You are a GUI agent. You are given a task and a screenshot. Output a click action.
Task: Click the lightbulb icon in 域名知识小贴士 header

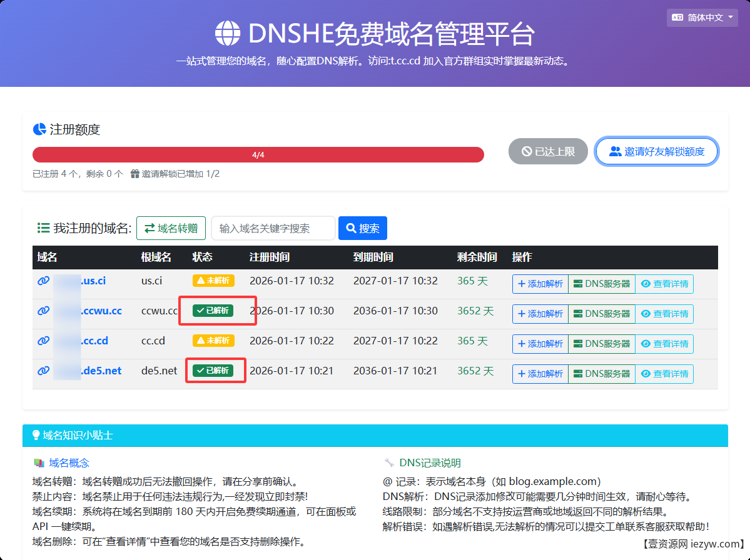36,435
